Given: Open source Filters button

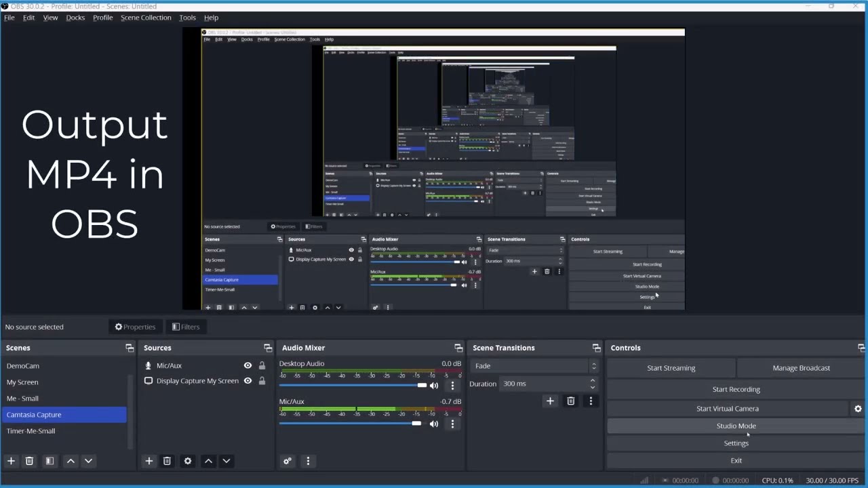Looking at the screenshot, I should pos(186,327).
